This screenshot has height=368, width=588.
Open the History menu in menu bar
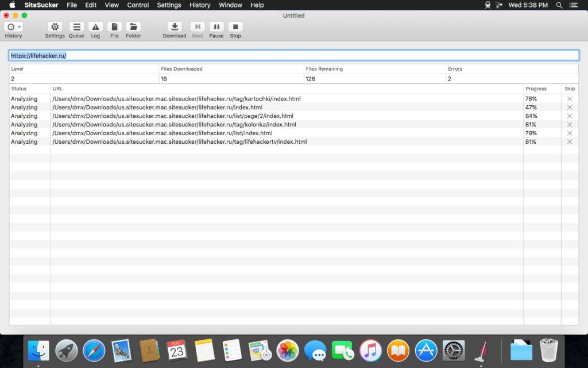click(200, 5)
